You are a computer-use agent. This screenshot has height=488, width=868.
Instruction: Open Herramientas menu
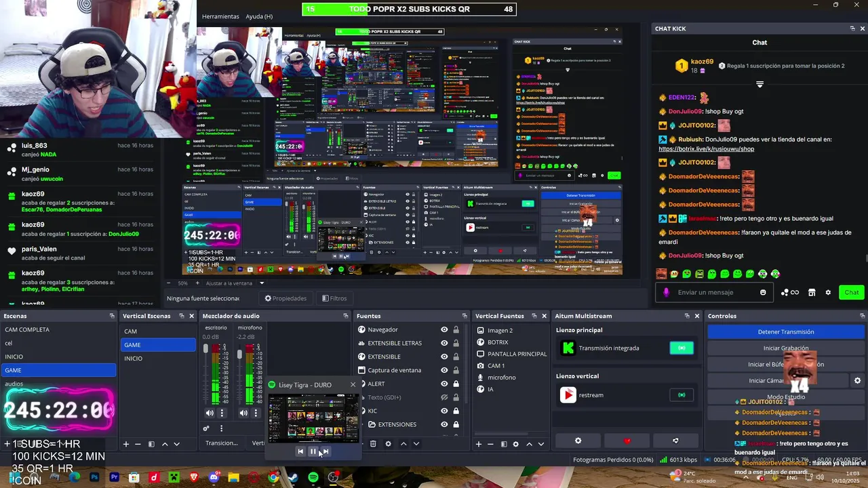[220, 16]
